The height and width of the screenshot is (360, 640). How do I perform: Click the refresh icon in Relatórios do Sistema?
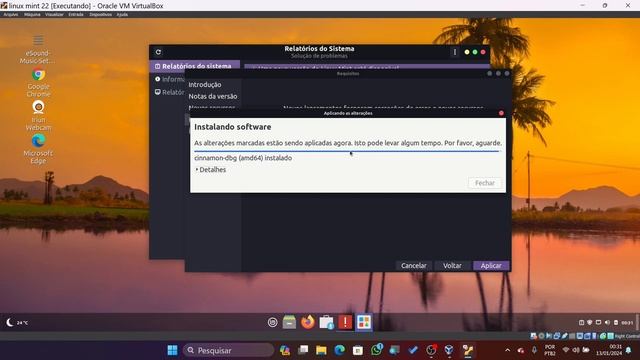coord(158,52)
